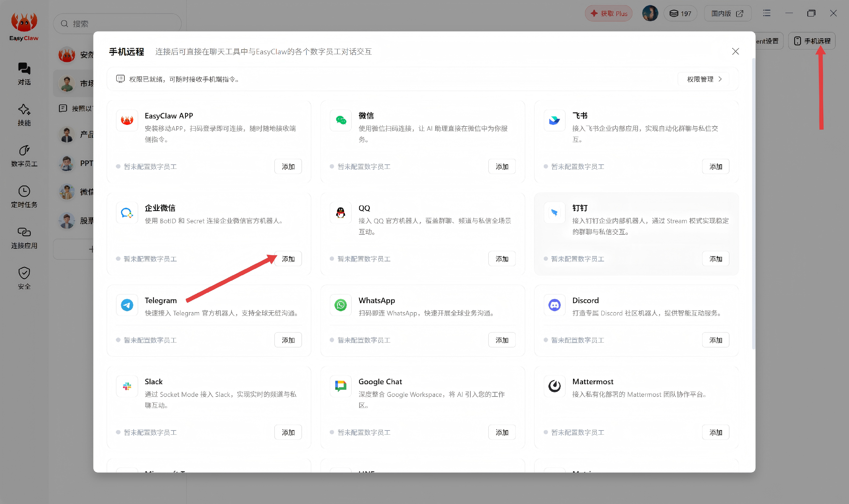This screenshot has width=849, height=504.
Task: Open the 技能 skills section
Action: tap(24, 115)
